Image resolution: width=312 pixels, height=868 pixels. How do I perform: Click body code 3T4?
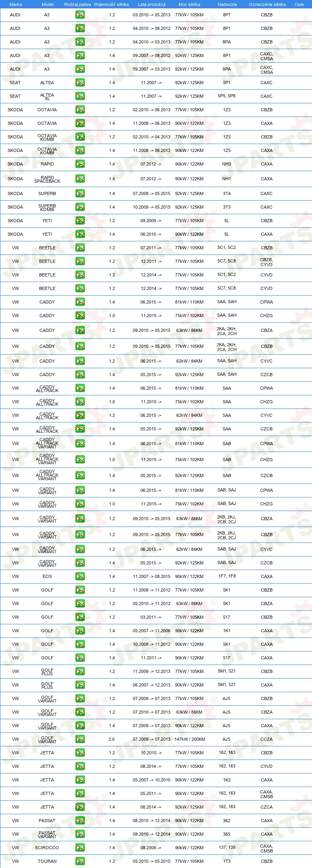[x=227, y=193]
